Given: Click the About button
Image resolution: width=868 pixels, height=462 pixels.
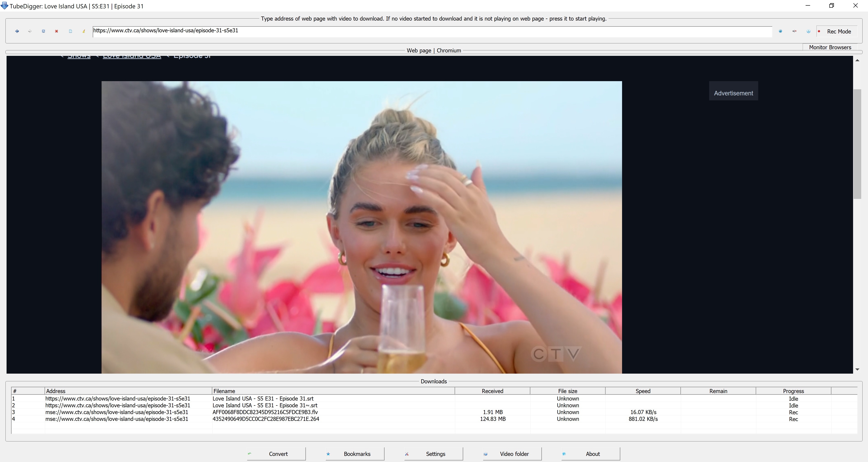Looking at the screenshot, I should (591, 454).
